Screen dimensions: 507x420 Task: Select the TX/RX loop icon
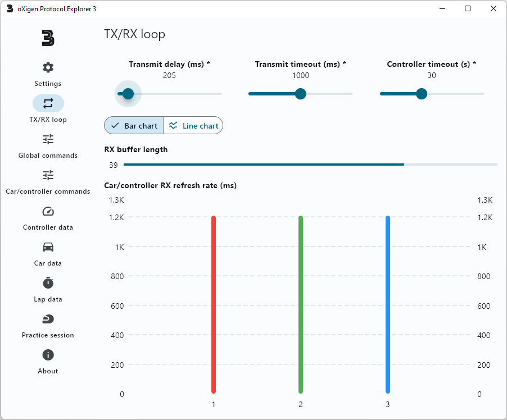click(48, 103)
